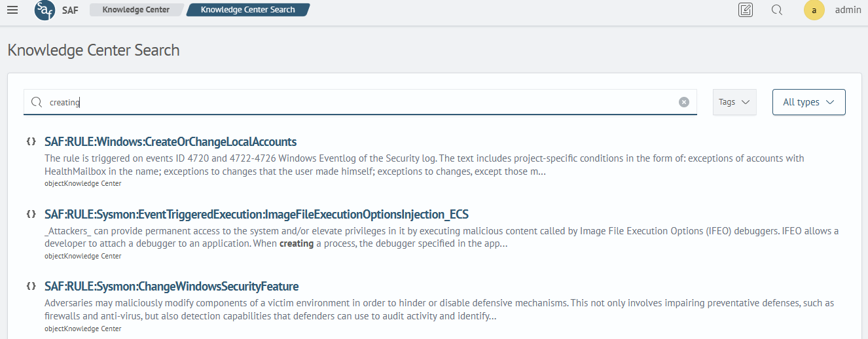Click objectKnowledge Center label under CreateOrChangeLocalAccounts
The image size is (868, 339).
[82, 184]
